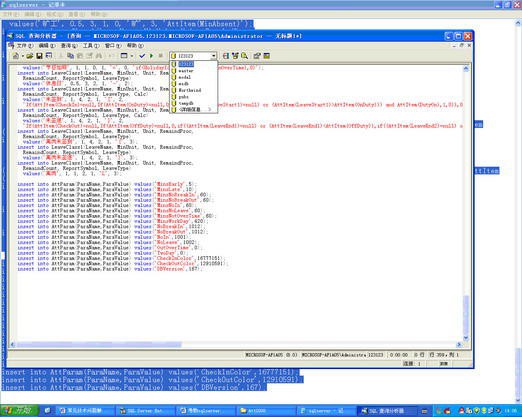The image size is (522, 417).
Task: Click the Windows Start button
Action: point(19,411)
